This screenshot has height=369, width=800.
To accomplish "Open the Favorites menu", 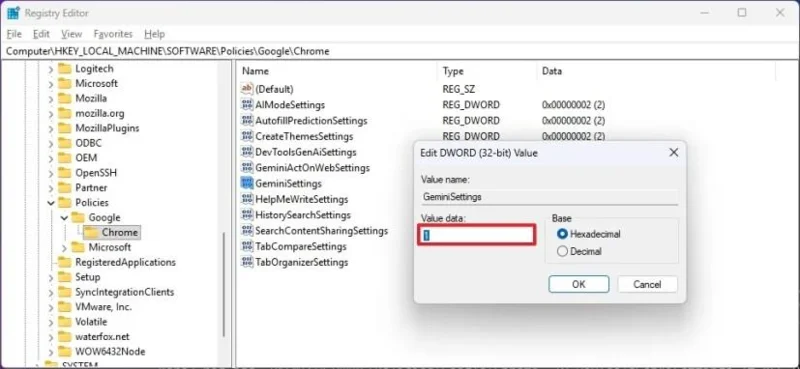I will (113, 34).
